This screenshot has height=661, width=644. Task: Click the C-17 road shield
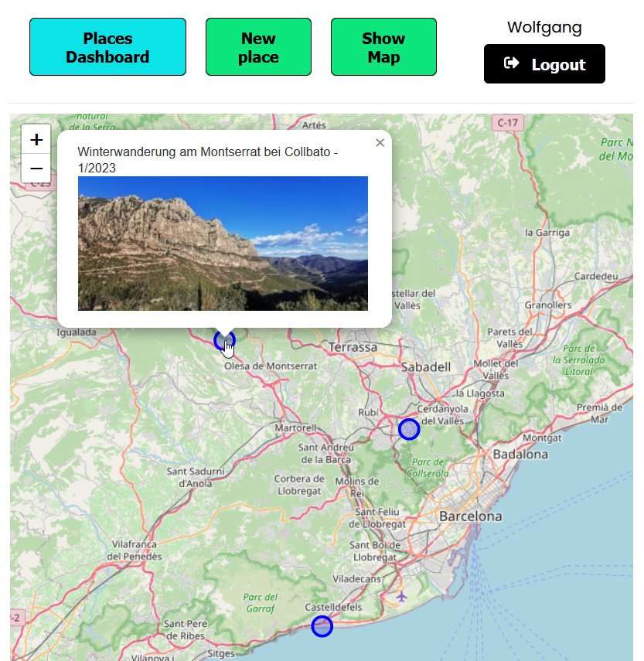[x=507, y=122]
